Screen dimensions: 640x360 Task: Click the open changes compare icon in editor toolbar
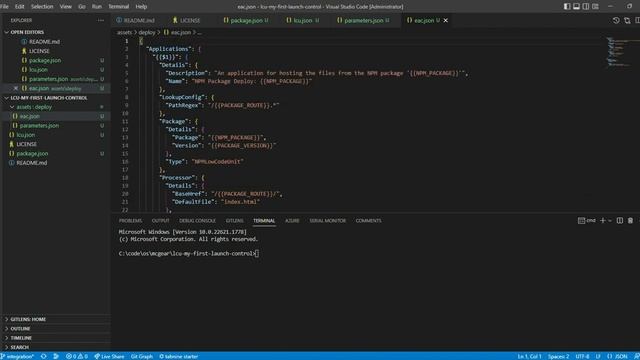627,20
